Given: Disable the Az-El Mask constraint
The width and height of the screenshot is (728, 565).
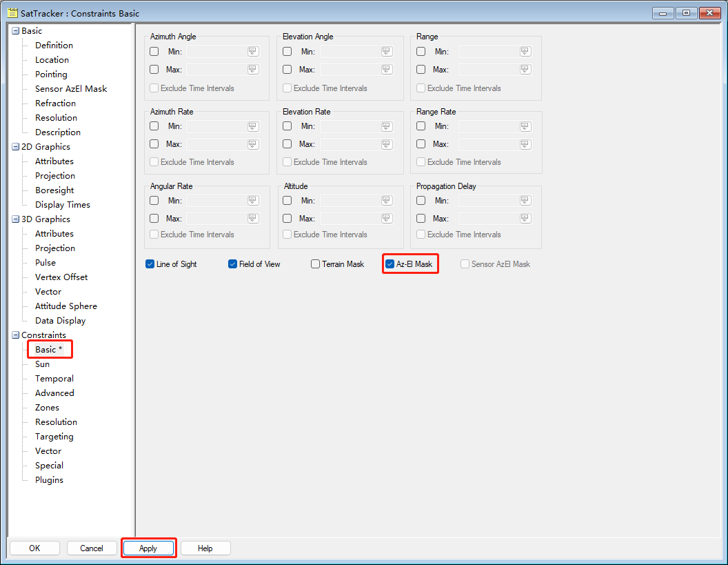Looking at the screenshot, I should coord(390,264).
